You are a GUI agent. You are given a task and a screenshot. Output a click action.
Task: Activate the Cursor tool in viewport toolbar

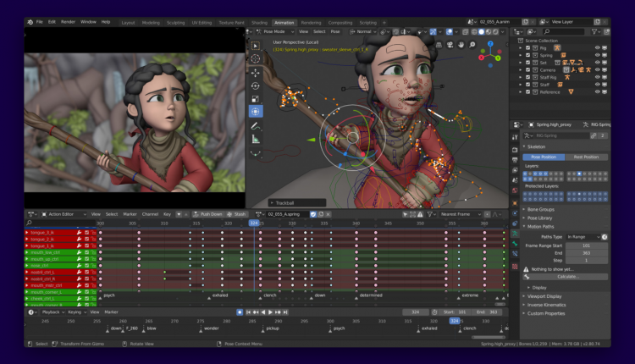[255, 58]
